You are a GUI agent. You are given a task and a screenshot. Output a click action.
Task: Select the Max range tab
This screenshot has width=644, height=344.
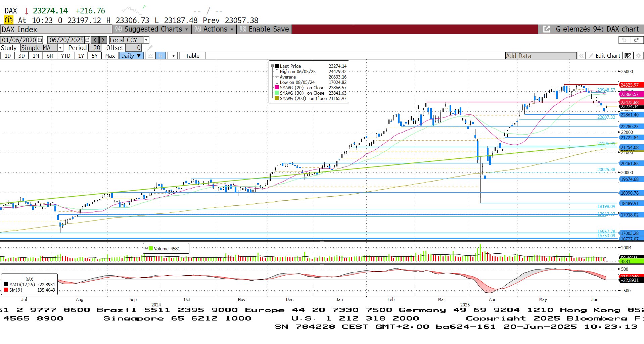pos(110,56)
